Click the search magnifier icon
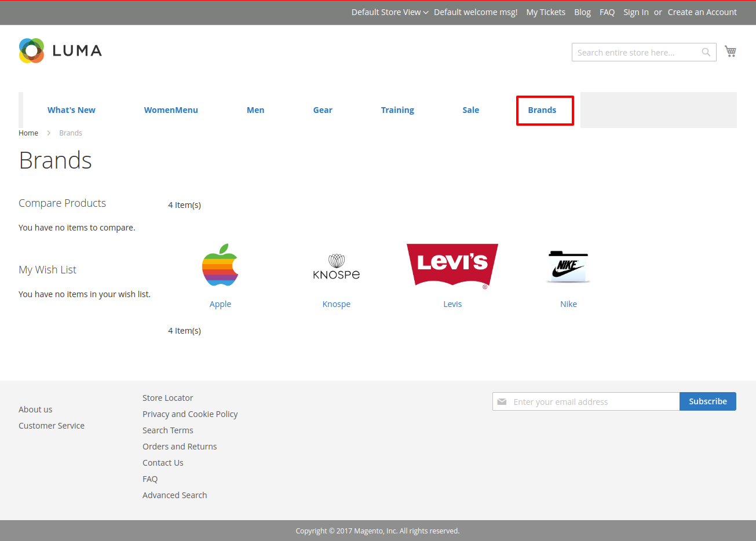This screenshot has width=756, height=541. [706, 52]
